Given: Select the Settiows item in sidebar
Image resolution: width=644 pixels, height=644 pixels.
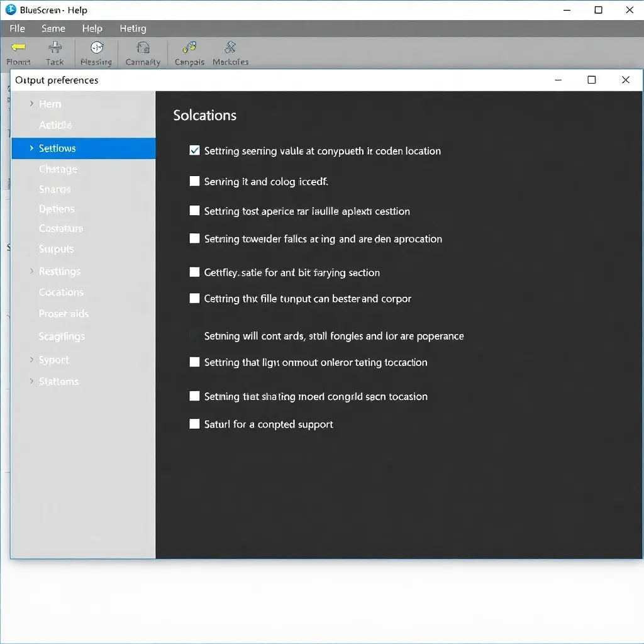Looking at the screenshot, I should pos(57,148).
